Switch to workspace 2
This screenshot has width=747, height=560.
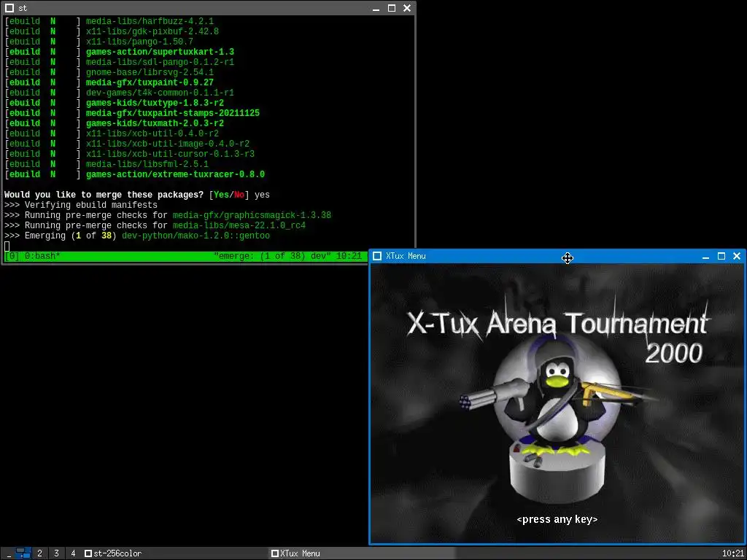[x=39, y=553]
